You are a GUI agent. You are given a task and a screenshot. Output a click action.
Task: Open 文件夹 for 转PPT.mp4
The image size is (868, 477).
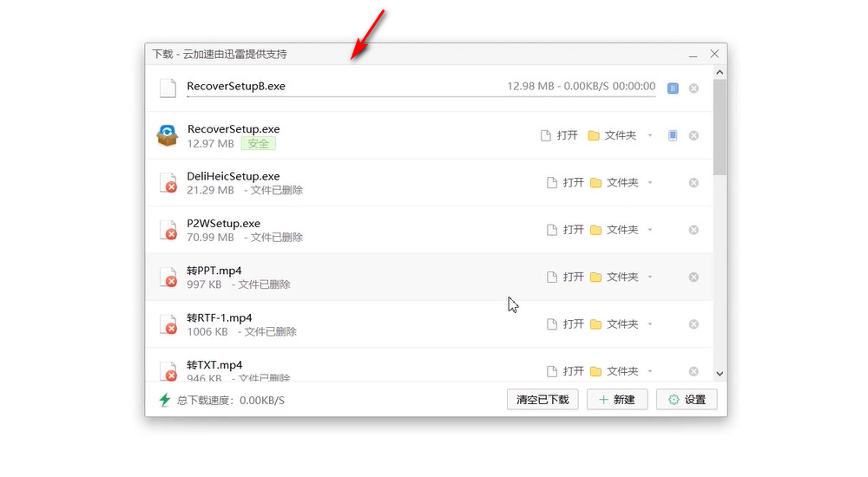tap(615, 277)
